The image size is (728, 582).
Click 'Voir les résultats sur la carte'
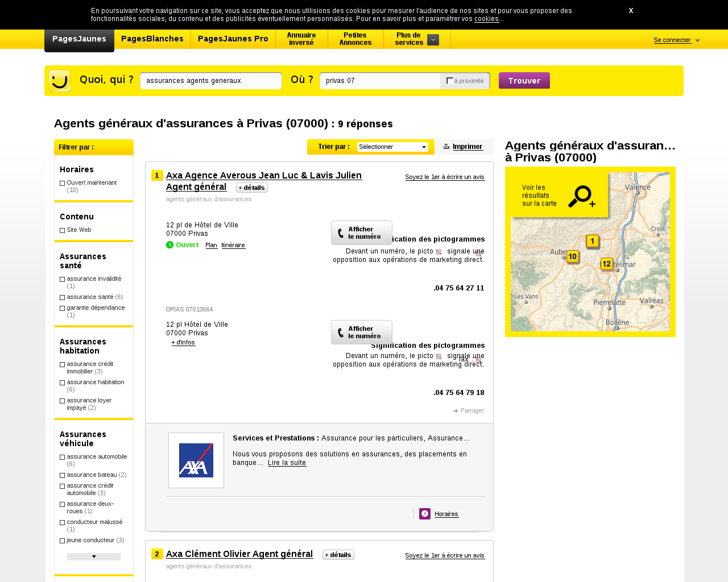pyautogui.click(x=539, y=196)
